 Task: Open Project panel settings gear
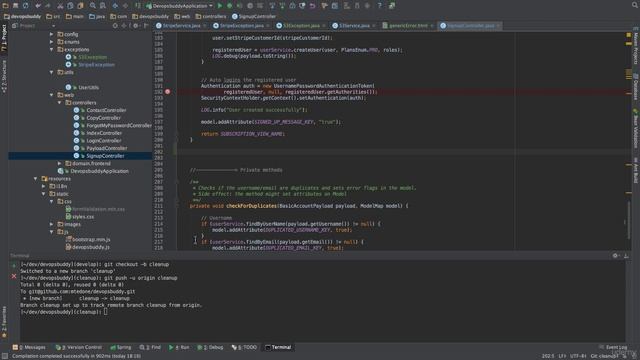click(x=136, y=26)
